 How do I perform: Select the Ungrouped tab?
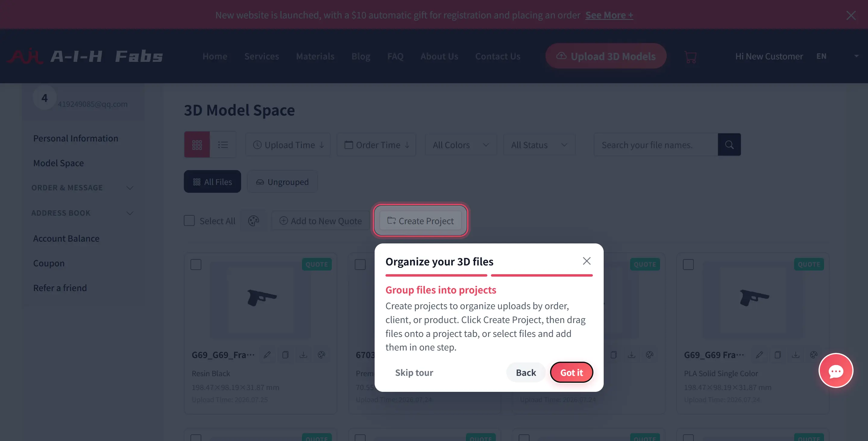click(282, 182)
